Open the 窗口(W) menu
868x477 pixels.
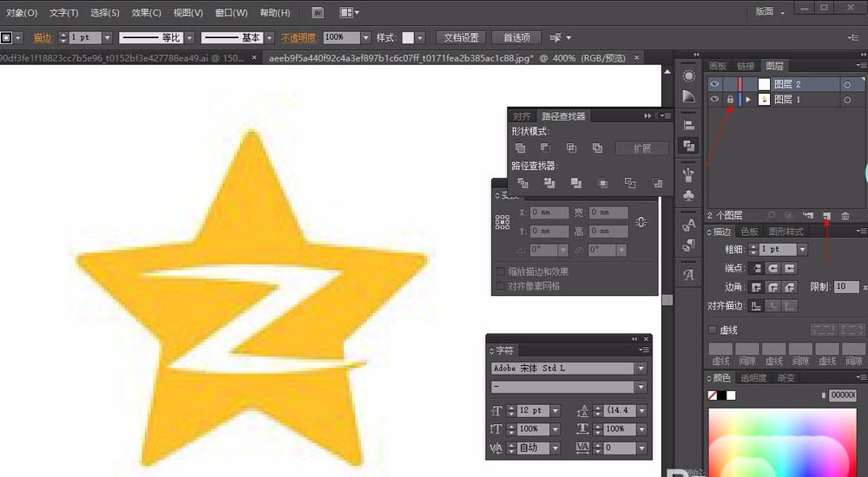231,12
